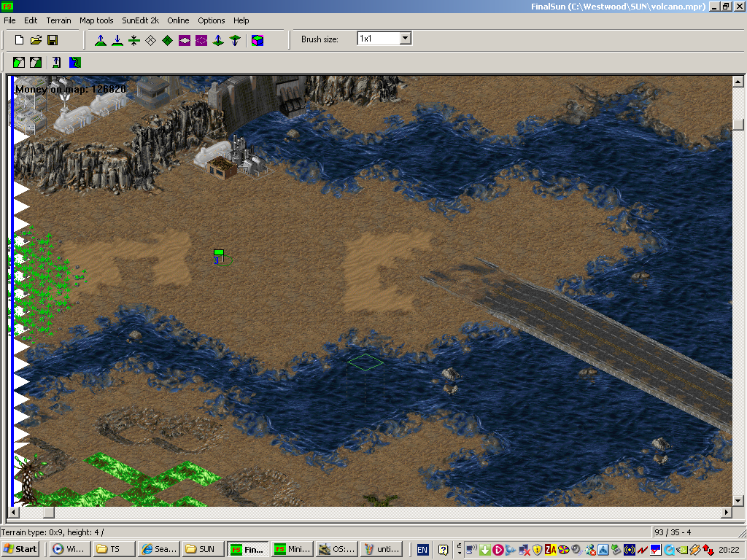Screen dimensions: 747x560
Task: Select the lower single tile tool
Action: click(235, 41)
